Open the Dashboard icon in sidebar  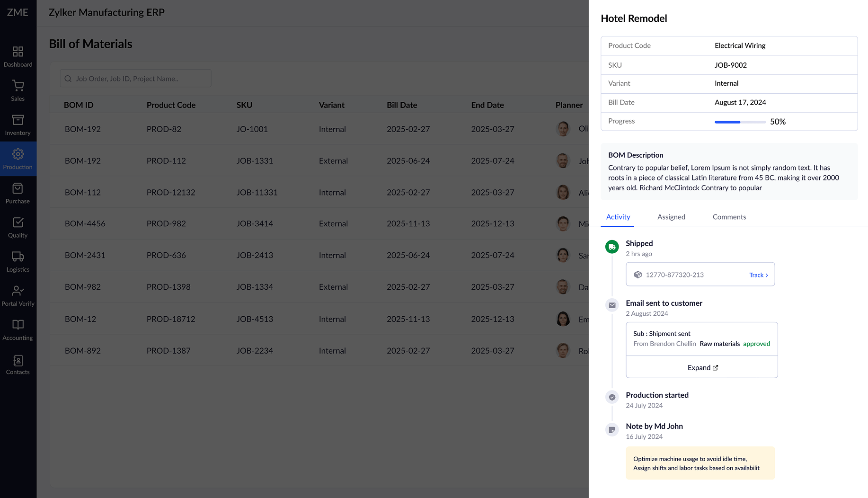pos(18,52)
